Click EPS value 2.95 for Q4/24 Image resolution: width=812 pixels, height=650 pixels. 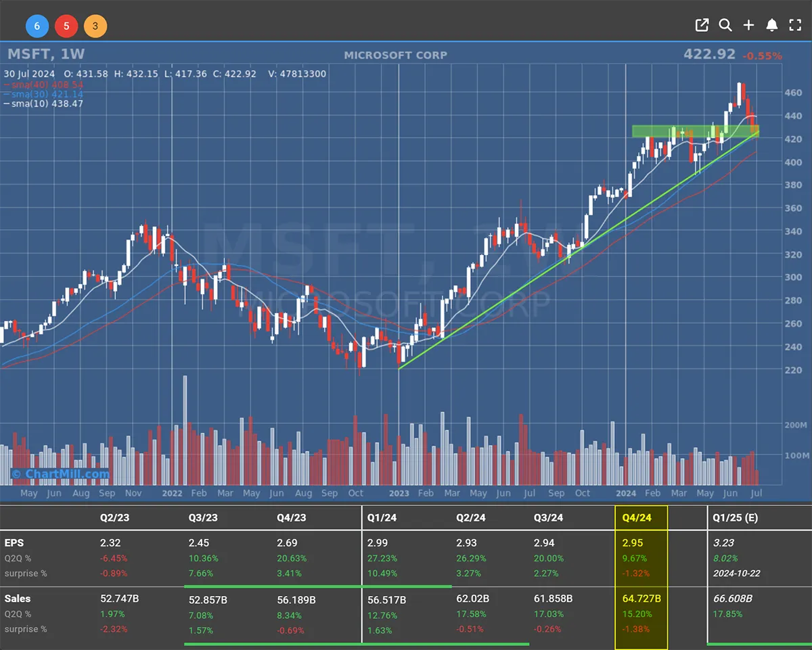(x=633, y=543)
